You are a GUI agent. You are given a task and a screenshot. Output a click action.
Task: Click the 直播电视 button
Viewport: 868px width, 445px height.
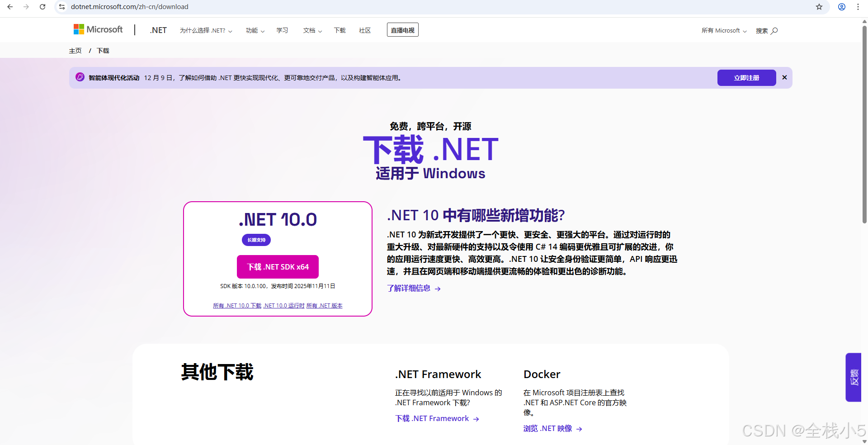point(403,30)
